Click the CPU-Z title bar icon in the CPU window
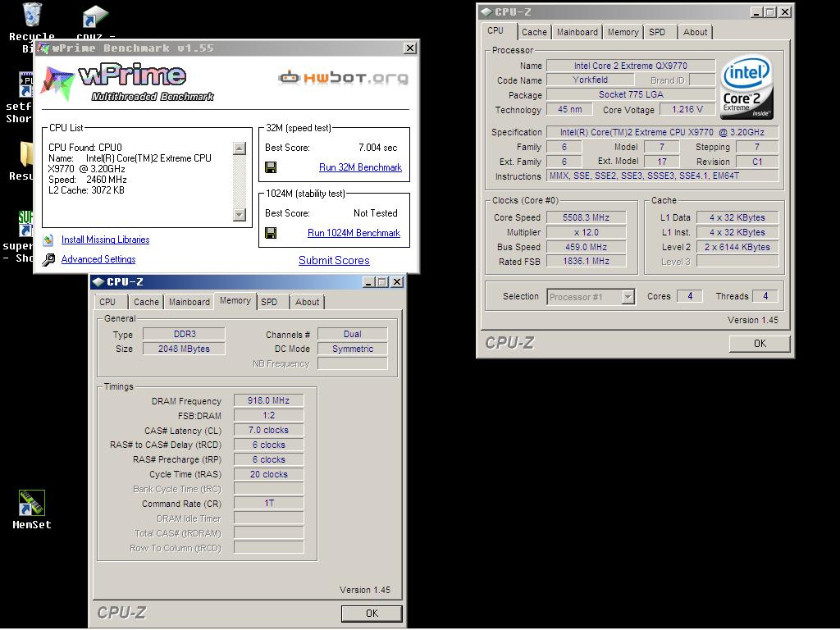This screenshot has width=840, height=630. click(x=486, y=11)
